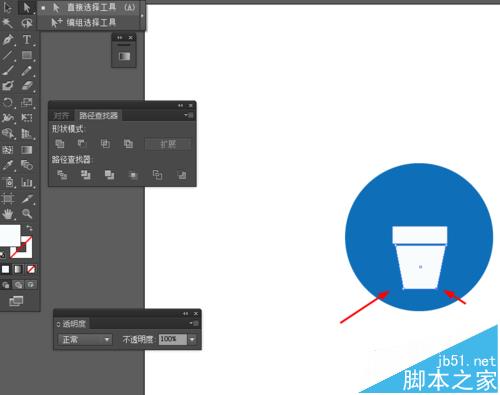Apply Unite shape mode

point(59,144)
